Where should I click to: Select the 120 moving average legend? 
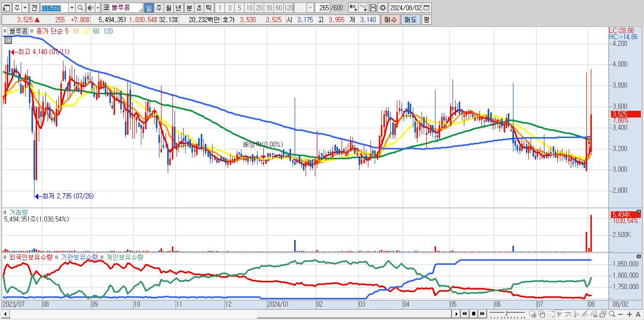click(108, 31)
